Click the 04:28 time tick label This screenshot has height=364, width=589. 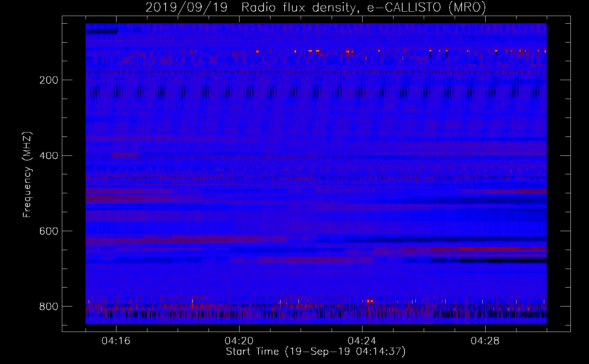(485, 341)
